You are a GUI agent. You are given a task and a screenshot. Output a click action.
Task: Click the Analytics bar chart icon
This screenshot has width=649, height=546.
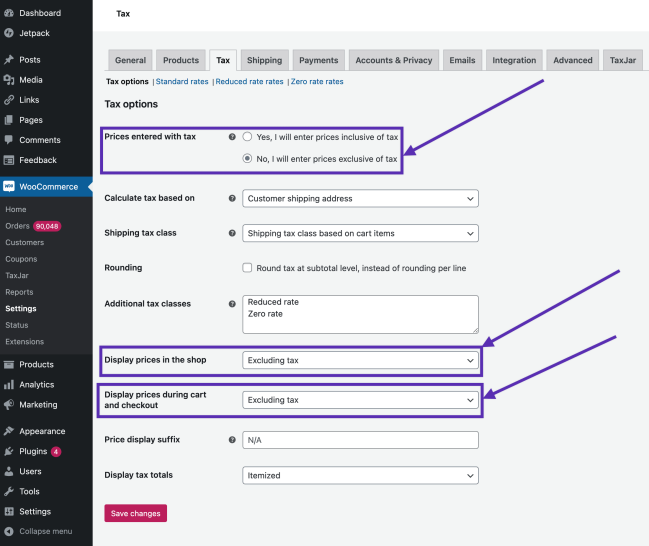coord(9,385)
